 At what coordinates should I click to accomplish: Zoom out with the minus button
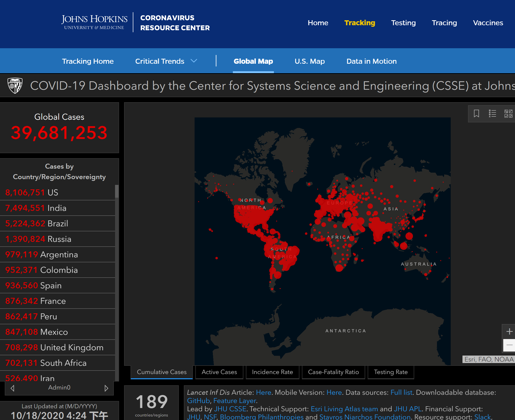[x=509, y=345]
